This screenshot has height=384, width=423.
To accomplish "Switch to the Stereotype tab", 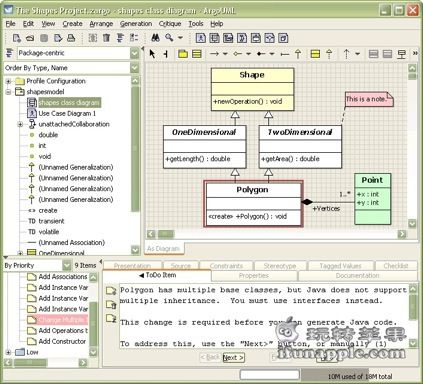I will 280,266.
